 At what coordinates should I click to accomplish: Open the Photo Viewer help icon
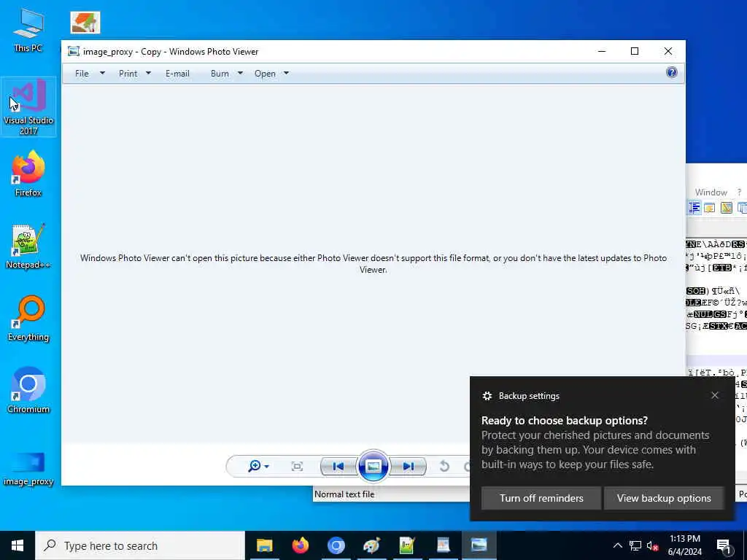pos(671,72)
